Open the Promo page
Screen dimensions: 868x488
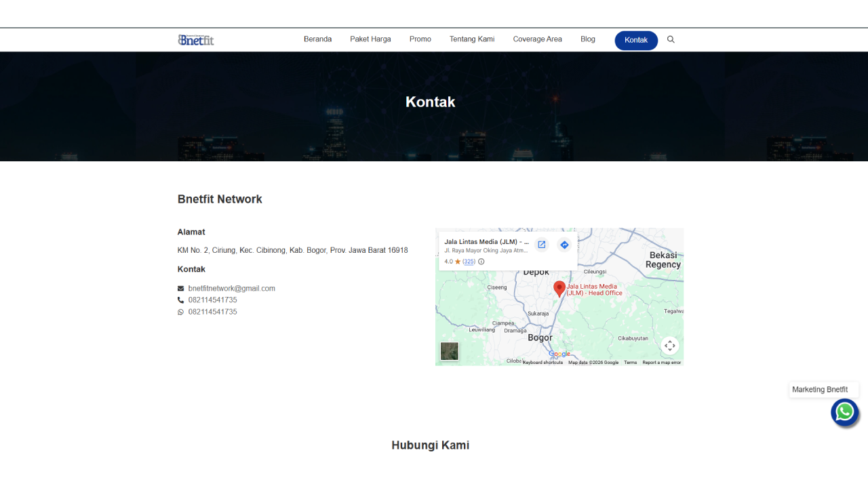pyautogui.click(x=420, y=39)
